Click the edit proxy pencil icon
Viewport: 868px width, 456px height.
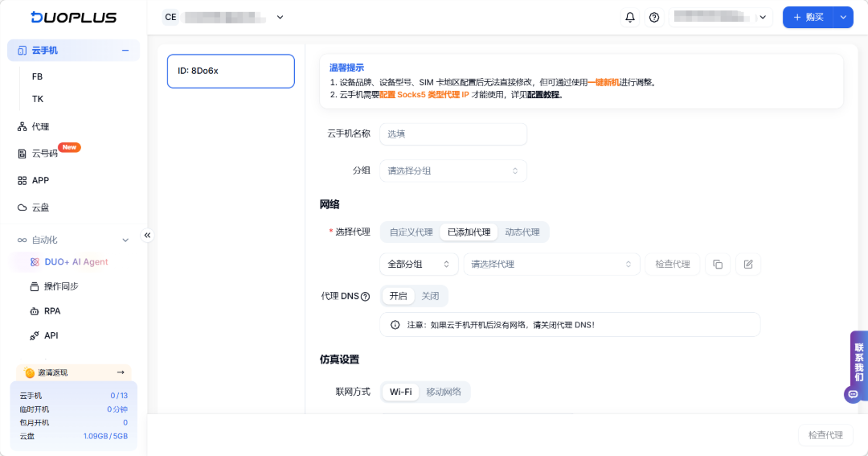pyautogui.click(x=748, y=265)
